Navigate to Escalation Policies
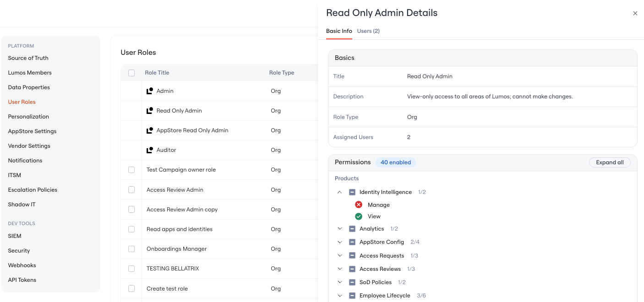This screenshot has width=644, height=302. [x=33, y=190]
